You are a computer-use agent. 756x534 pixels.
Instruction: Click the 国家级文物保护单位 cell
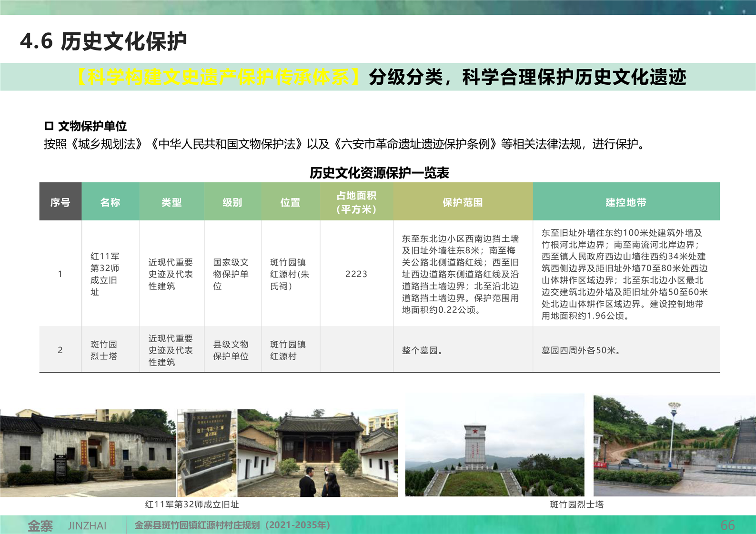pos(231,274)
